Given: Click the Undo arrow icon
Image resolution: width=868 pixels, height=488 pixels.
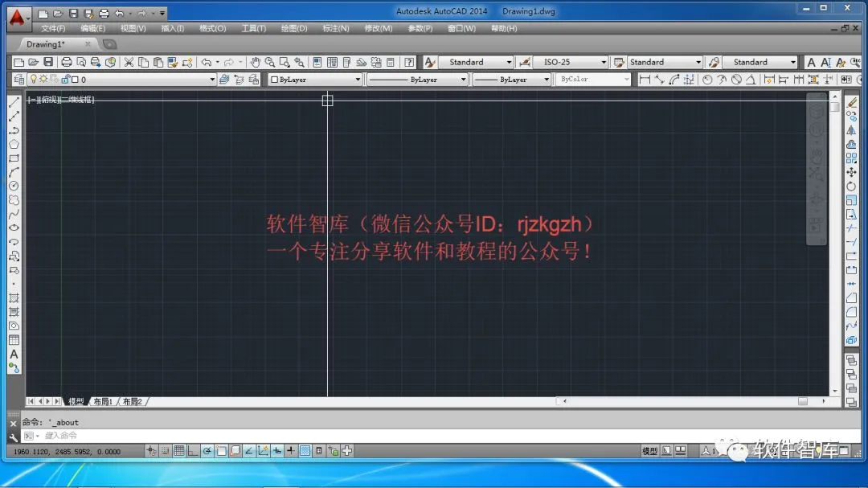Looking at the screenshot, I should (206, 62).
